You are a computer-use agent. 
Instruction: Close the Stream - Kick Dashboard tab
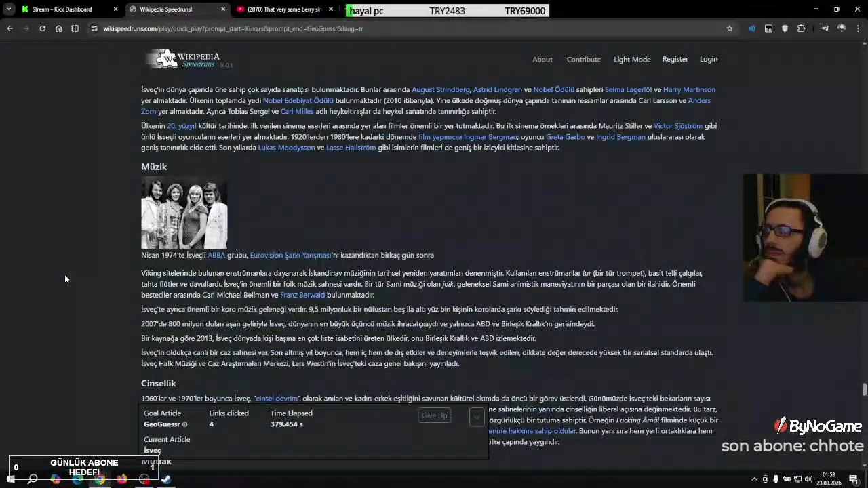point(115,9)
